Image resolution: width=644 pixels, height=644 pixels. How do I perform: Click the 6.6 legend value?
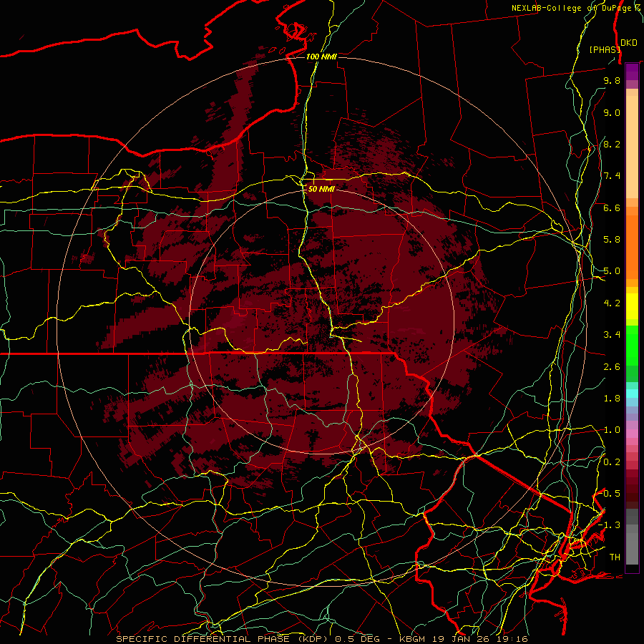[x=612, y=208]
